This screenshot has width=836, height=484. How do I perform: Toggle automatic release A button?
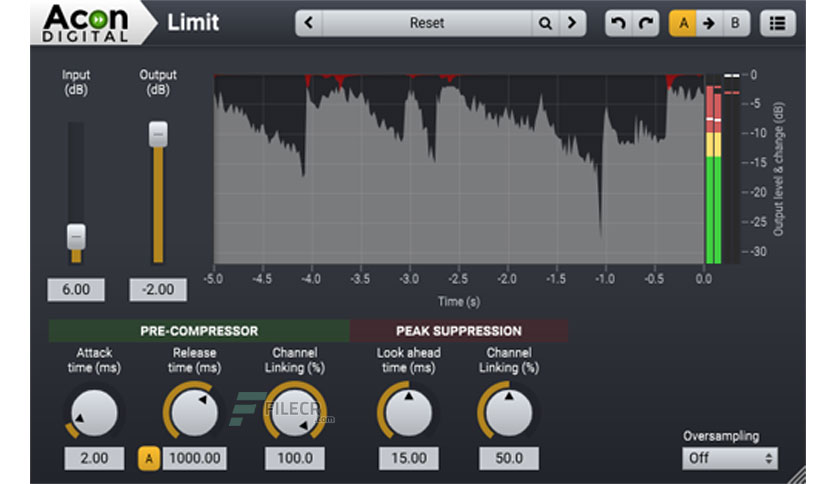point(149,458)
